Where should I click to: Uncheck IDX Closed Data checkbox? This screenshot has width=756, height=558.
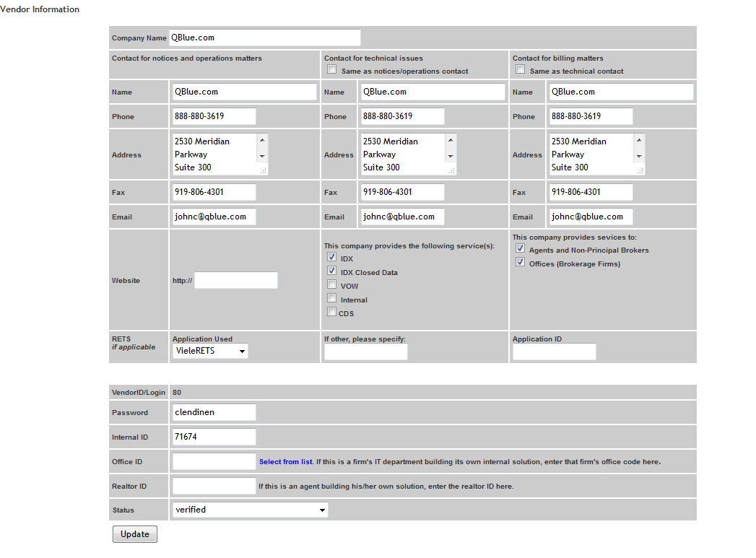(332, 271)
